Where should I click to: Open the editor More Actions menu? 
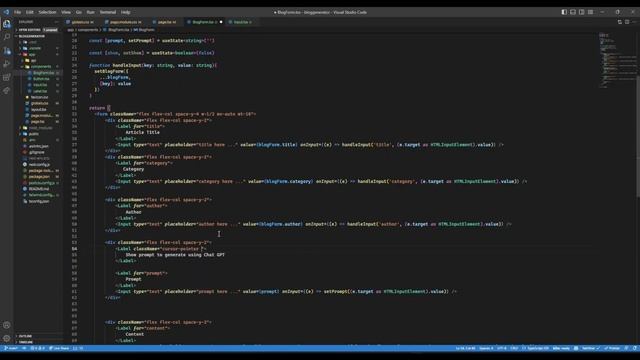635,22
